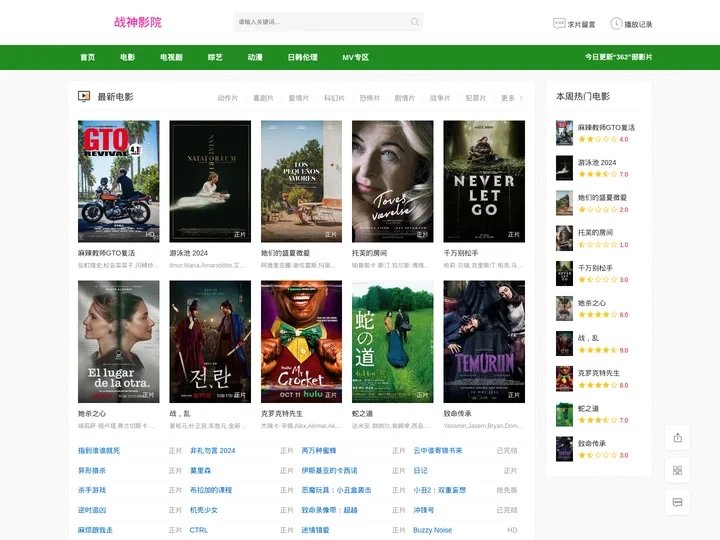Click the 最新电影 section play icon

[x=84, y=96]
